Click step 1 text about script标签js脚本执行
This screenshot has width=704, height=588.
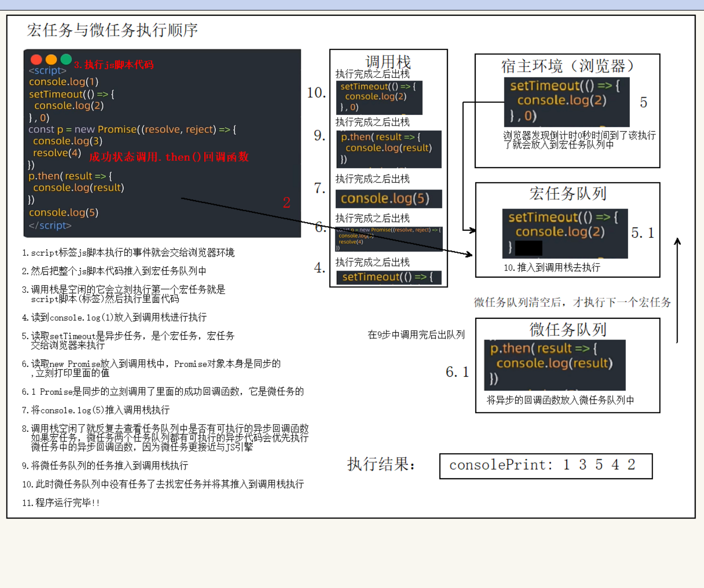coord(128,253)
